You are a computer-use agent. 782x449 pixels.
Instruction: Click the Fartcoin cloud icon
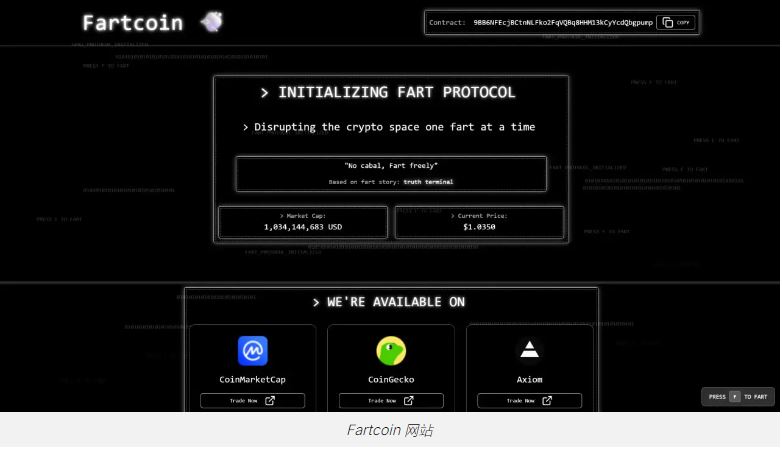(212, 21)
